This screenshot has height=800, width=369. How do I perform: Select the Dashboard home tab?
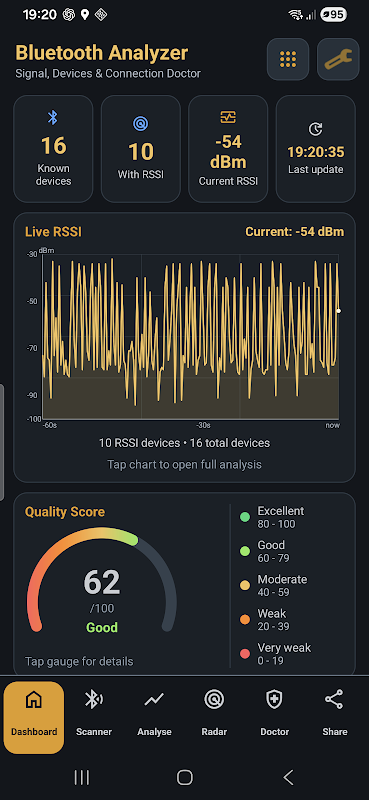click(x=34, y=717)
